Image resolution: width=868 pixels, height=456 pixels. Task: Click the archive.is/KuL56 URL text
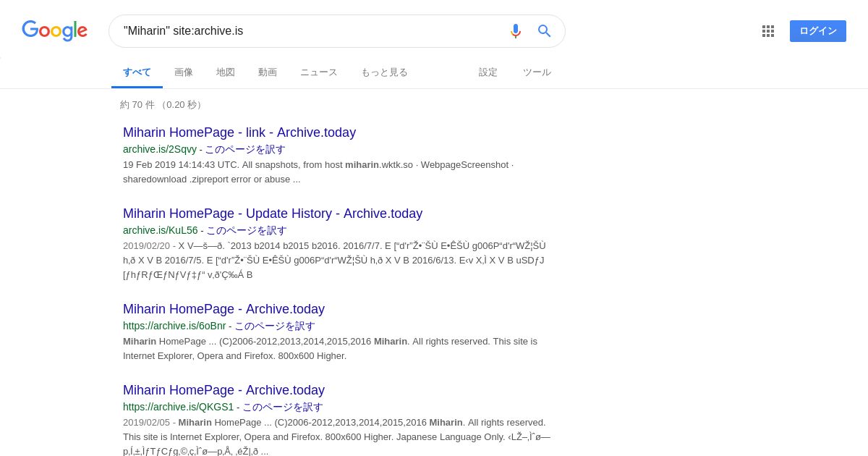pos(161,230)
